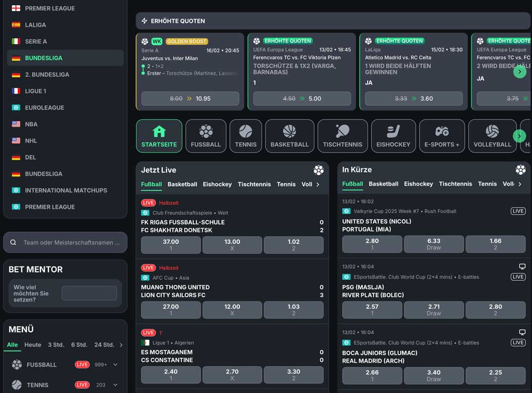Screen dimensions: 532x393
Task: Click the USA flag beside NBA
Action: [x=16, y=124]
